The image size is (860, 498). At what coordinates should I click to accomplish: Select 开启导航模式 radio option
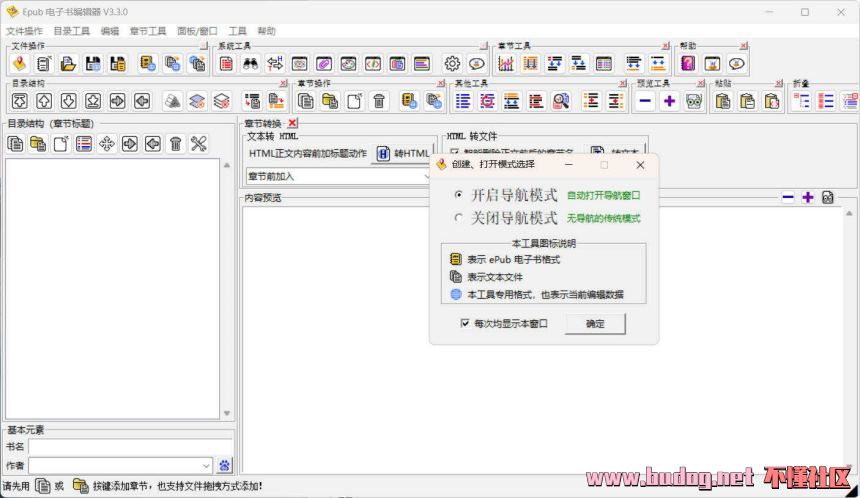point(459,195)
